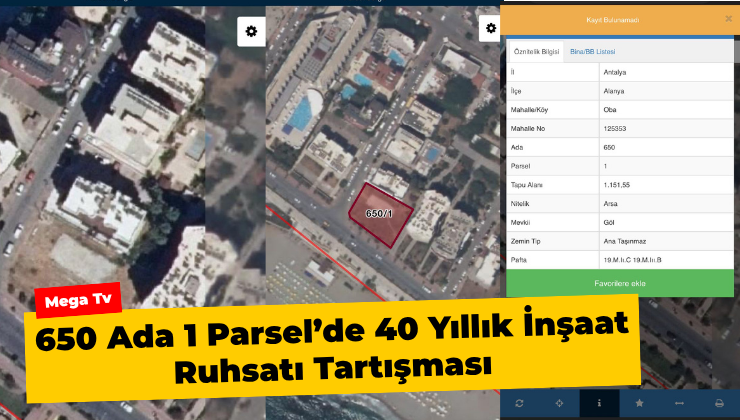Click the refresh icon in bottom toolbar
The image size is (740, 420).
click(520, 403)
